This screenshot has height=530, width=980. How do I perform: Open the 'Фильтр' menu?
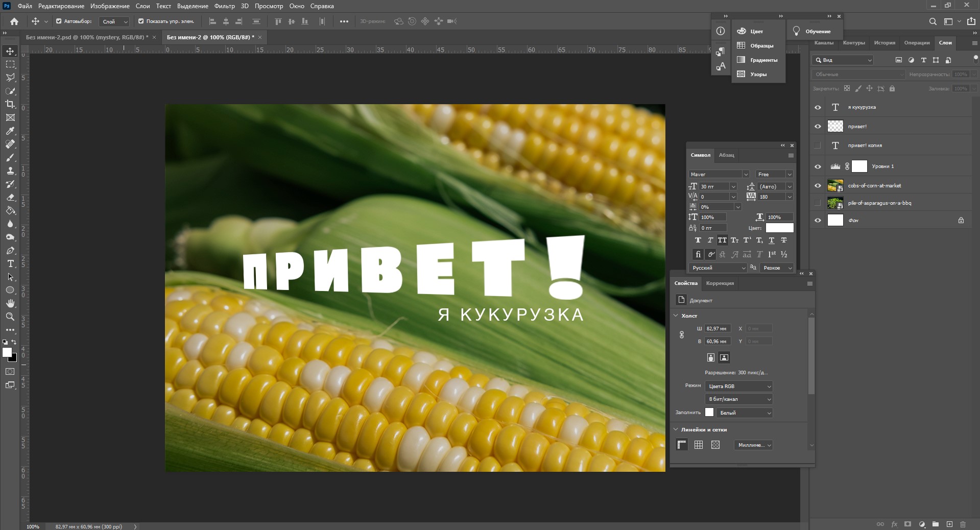pos(224,6)
